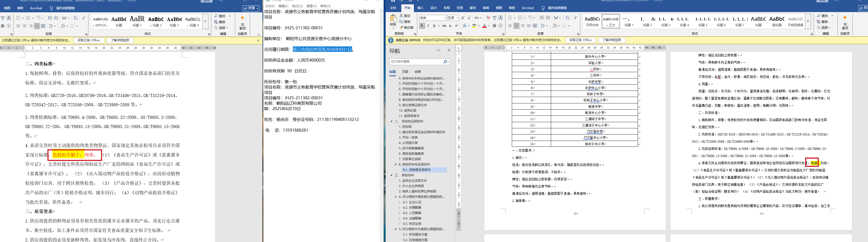868x242 pixels.
Task: Toggle center alignment in right Word window
Action: (x=516, y=26)
